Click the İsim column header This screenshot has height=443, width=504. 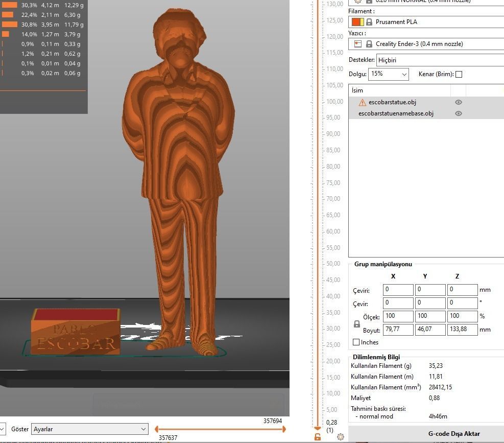(x=399, y=90)
